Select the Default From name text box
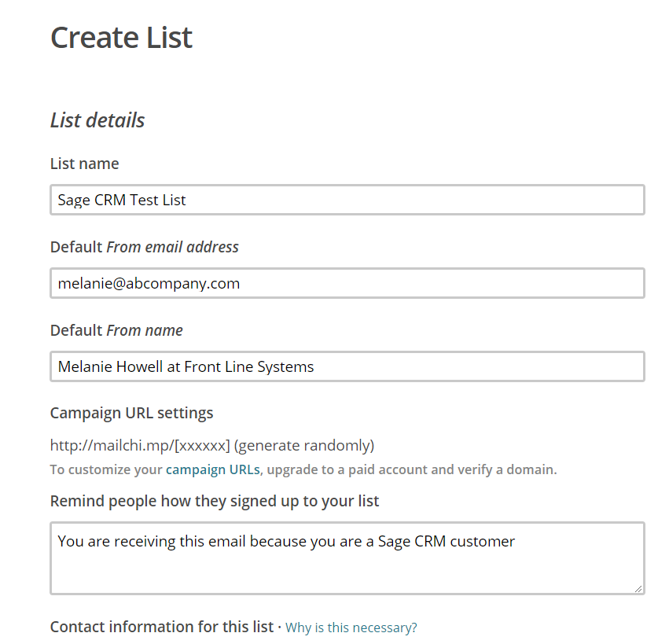The height and width of the screenshot is (644, 647). click(347, 366)
